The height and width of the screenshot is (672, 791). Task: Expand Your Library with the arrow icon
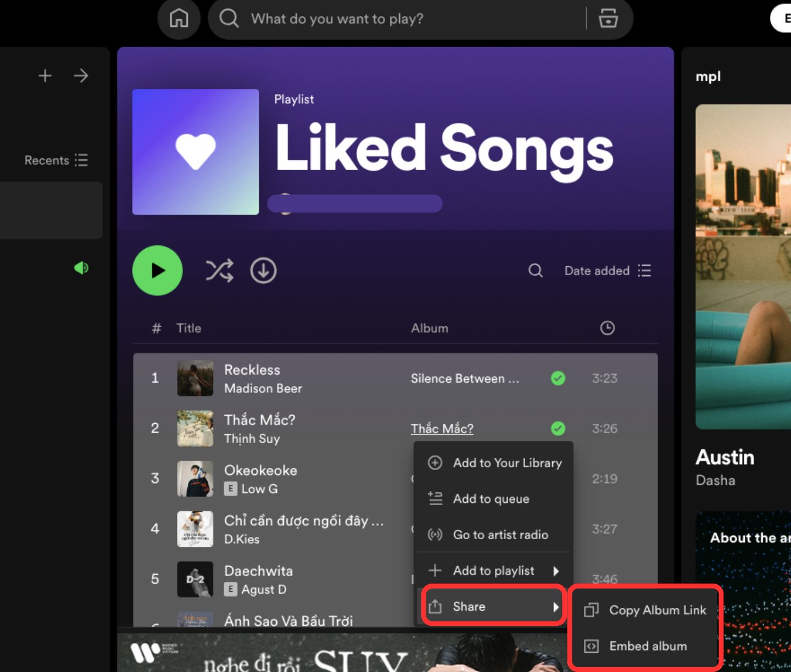click(x=81, y=75)
